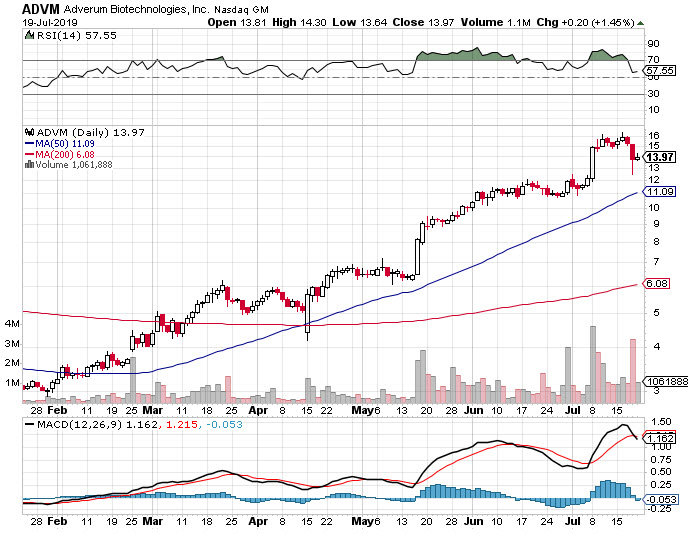Click the MACD(12,26,9) 1.162 legend text
Screen dimensions: 688x534
tap(97, 425)
